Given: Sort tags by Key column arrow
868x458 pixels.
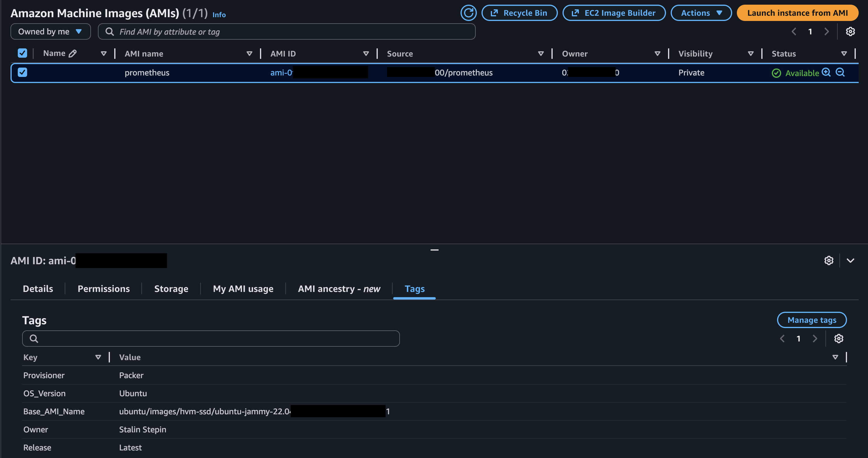Looking at the screenshot, I should (x=98, y=357).
